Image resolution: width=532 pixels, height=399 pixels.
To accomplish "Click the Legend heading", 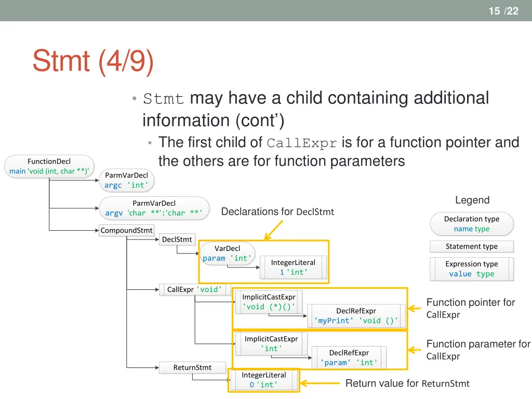I will [x=472, y=200].
